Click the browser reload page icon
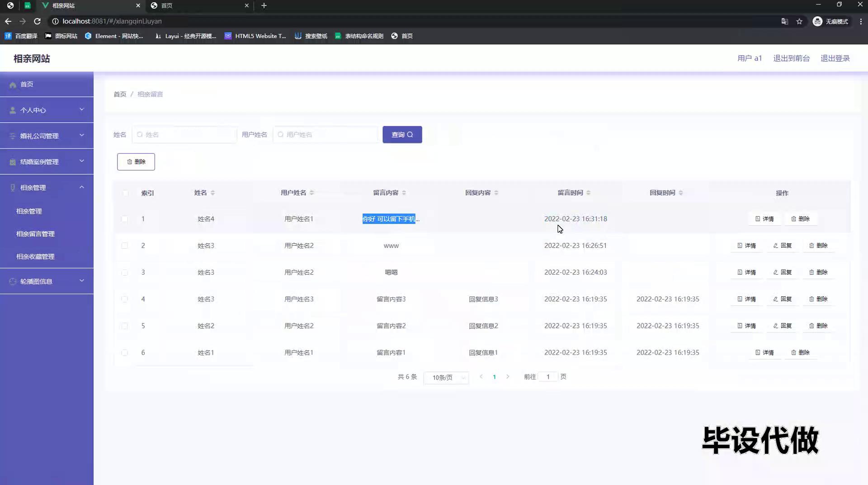Screen dimensions: 868x485 pos(38,21)
